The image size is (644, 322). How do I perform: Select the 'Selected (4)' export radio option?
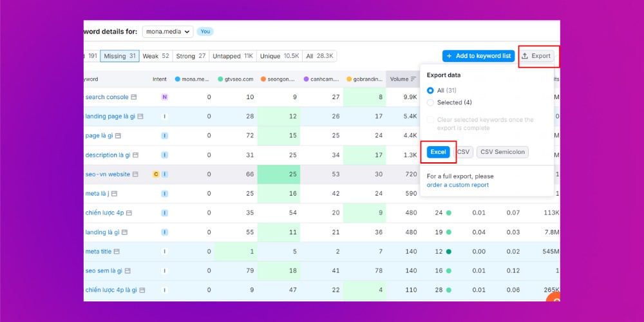[x=430, y=102]
